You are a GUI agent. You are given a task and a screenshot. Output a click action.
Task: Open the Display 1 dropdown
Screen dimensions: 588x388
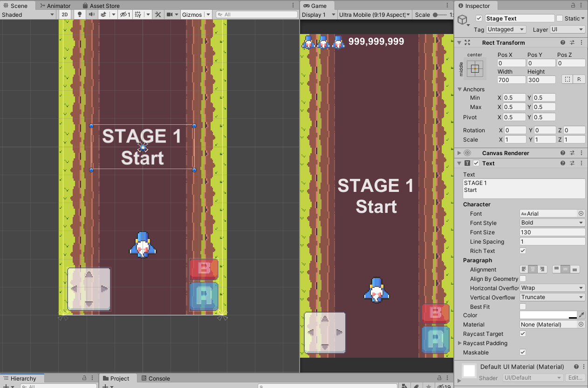pyautogui.click(x=319, y=14)
